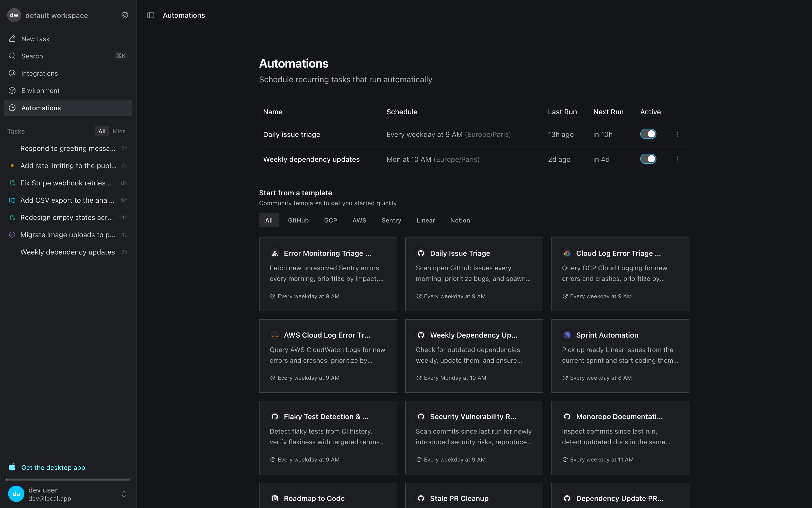Click the New task pencil icon
Screen dimensions: 812x508
tap(12, 39)
